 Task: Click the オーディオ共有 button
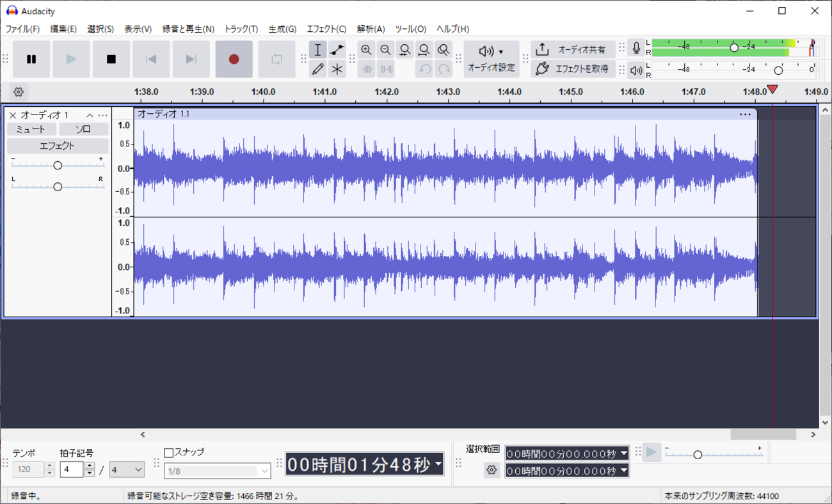[573, 49]
